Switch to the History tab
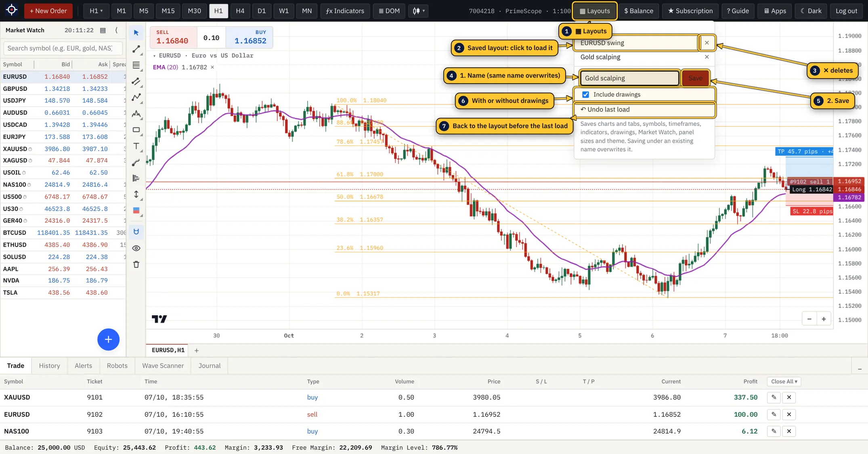The image size is (868, 454). pyautogui.click(x=50, y=366)
